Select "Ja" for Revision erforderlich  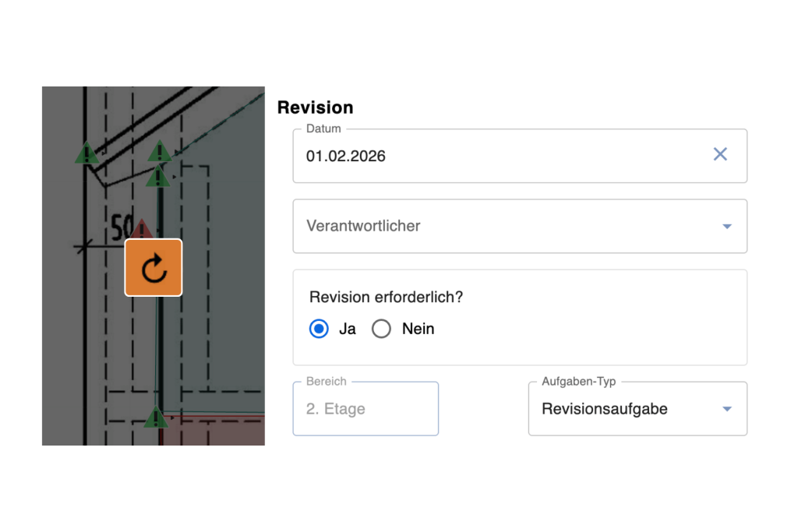coord(319,329)
